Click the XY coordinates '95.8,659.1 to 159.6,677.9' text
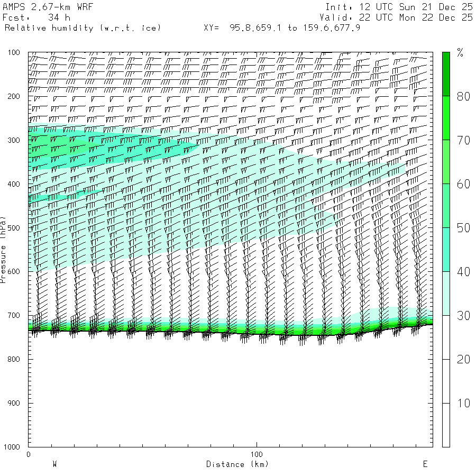Image resolution: width=476 pixels, height=476 pixels. point(295,28)
